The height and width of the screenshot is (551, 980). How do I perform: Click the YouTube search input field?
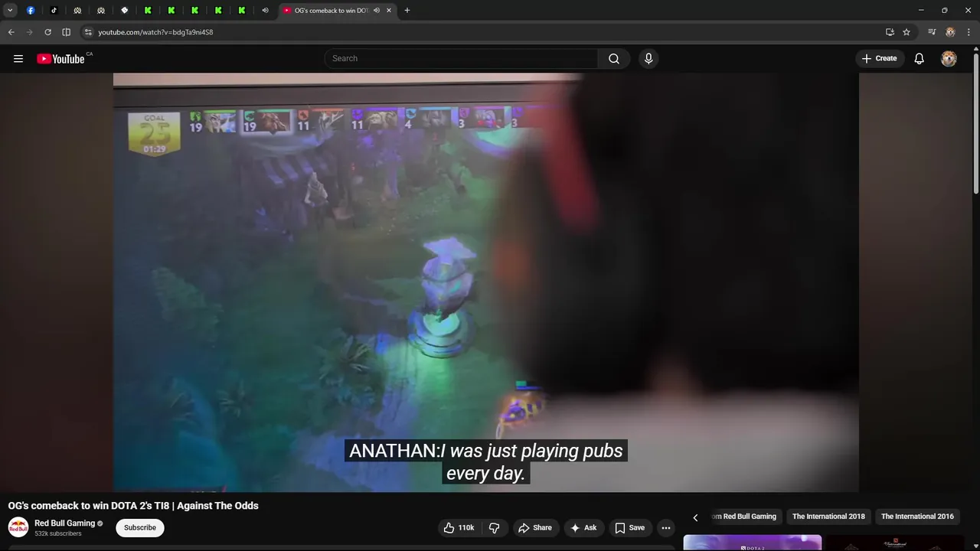click(462, 59)
